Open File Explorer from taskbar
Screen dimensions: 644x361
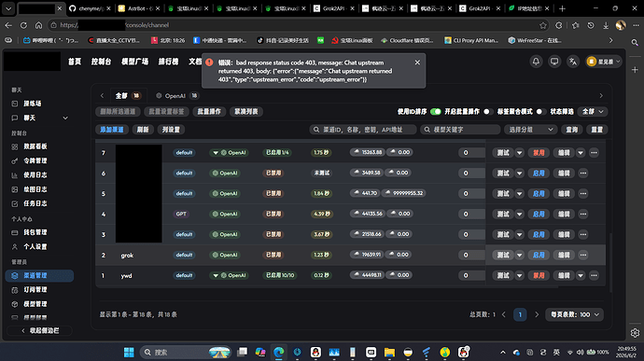[389, 352]
